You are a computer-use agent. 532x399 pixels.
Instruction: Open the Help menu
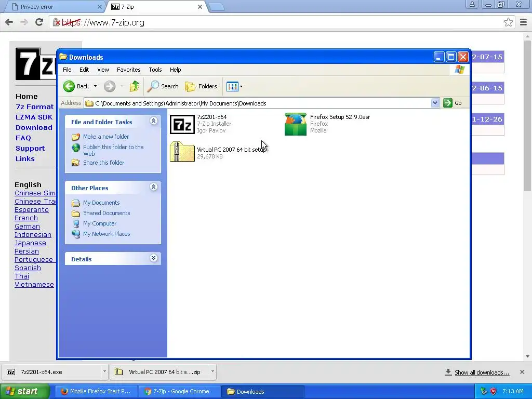click(x=176, y=70)
